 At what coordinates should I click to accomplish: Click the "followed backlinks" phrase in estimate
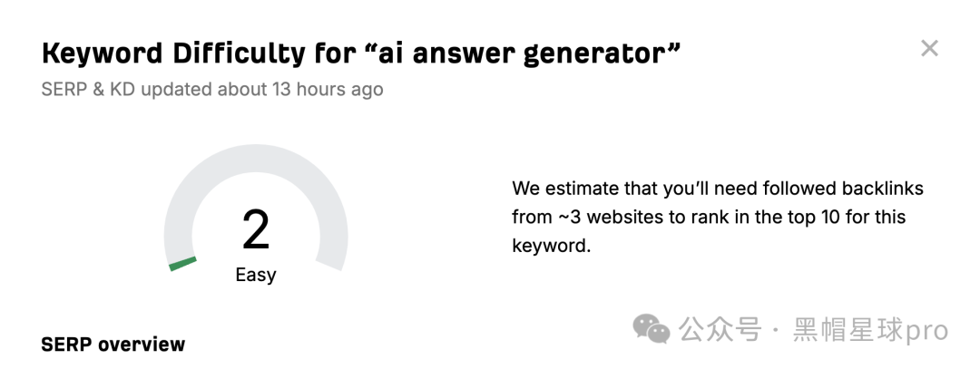[820, 188]
